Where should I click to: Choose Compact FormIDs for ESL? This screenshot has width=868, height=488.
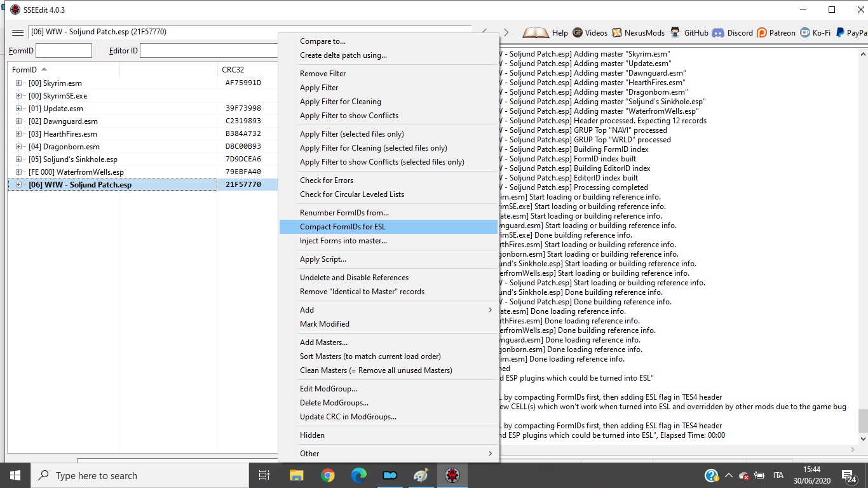pyautogui.click(x=388, y=227)
